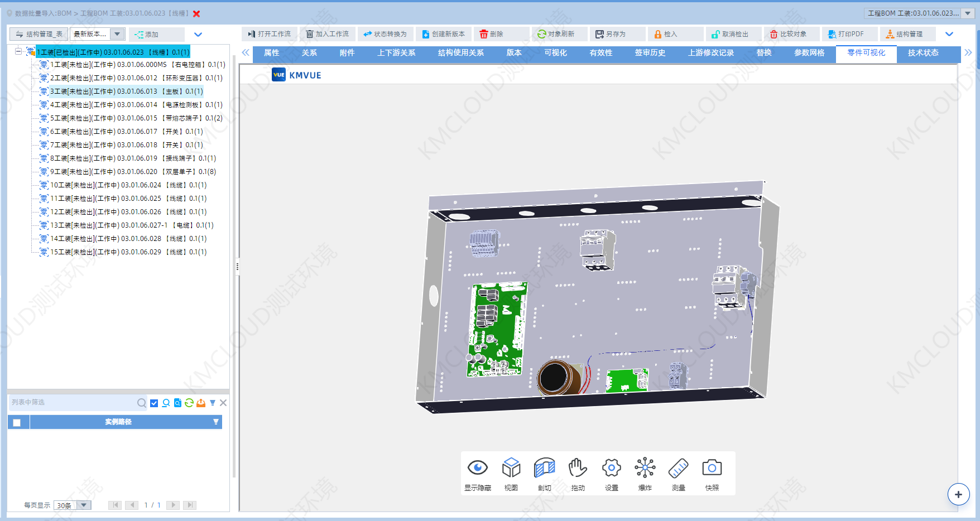This screenshot has width=980, height=521.
Task: Click the 打印PDF button
Action: [846, 34]
